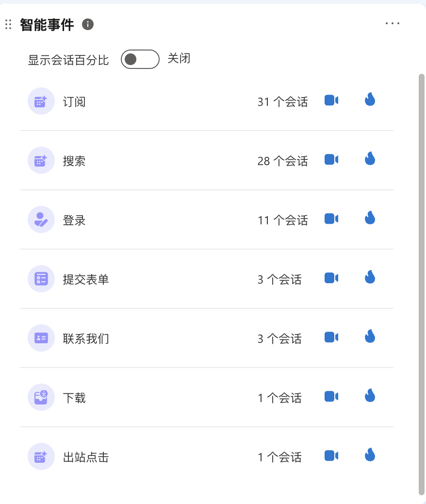
Task: View heatmaps for 搜索 event
Action: [x=370, y=158]
